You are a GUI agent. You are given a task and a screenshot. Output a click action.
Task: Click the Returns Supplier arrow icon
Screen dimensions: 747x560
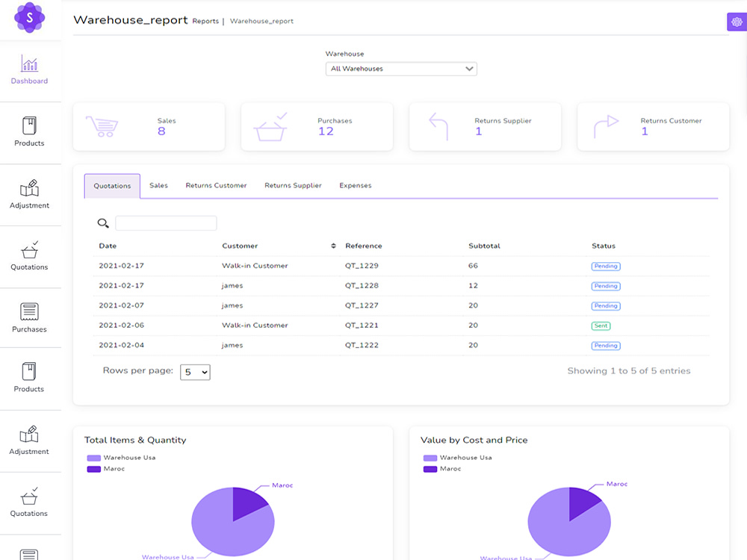coord(438,126)
